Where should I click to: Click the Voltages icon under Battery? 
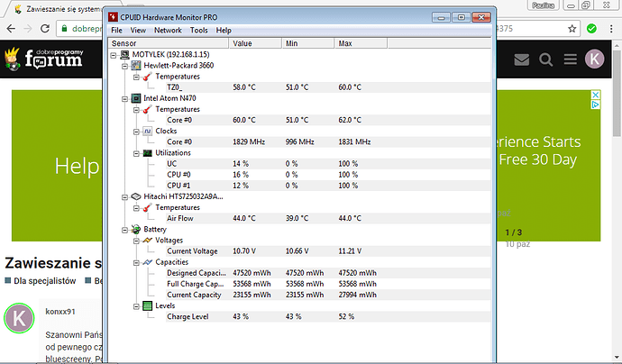tap(147, 240)
